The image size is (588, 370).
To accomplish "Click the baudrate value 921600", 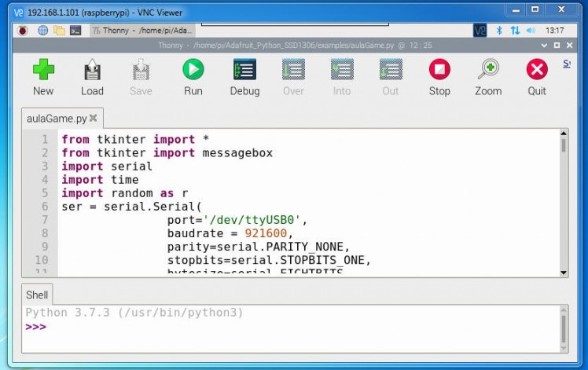I will (x=266, y=233).
